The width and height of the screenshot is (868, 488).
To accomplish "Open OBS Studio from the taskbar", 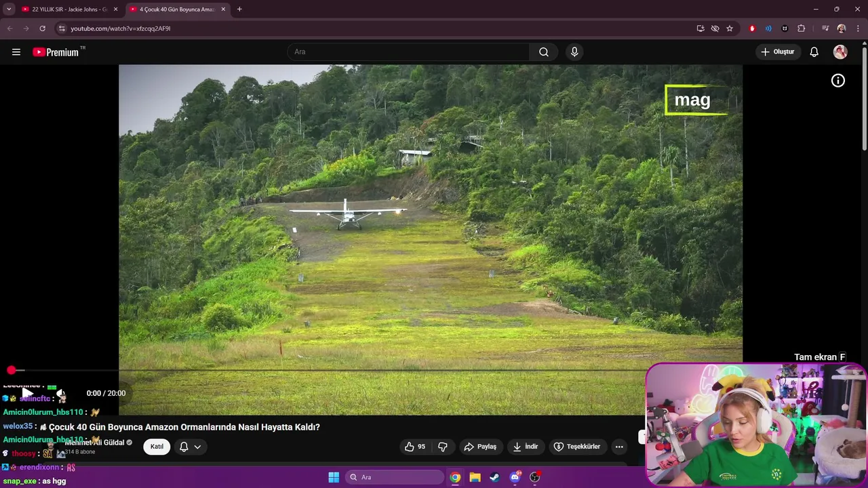I will [x=535, y=477].
